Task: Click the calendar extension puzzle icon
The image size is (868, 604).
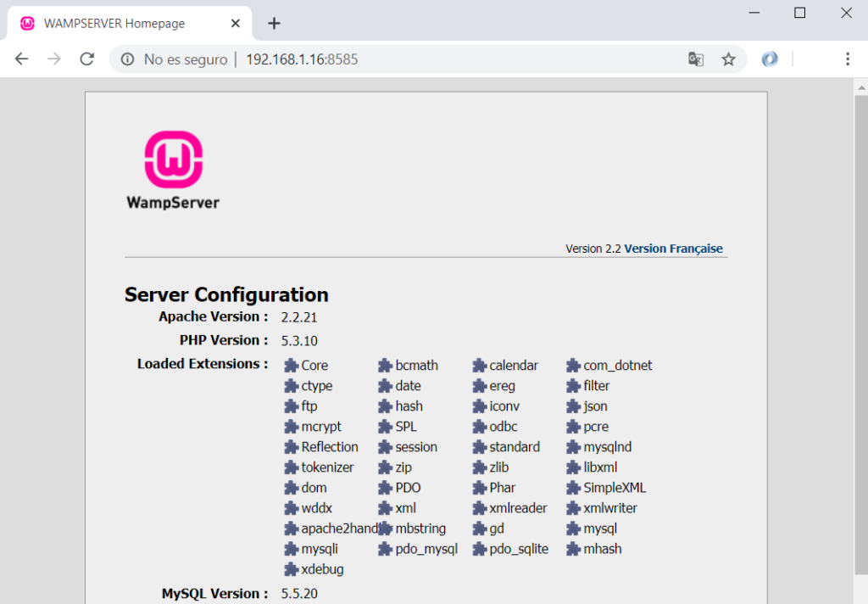Action: pos(480,366)
